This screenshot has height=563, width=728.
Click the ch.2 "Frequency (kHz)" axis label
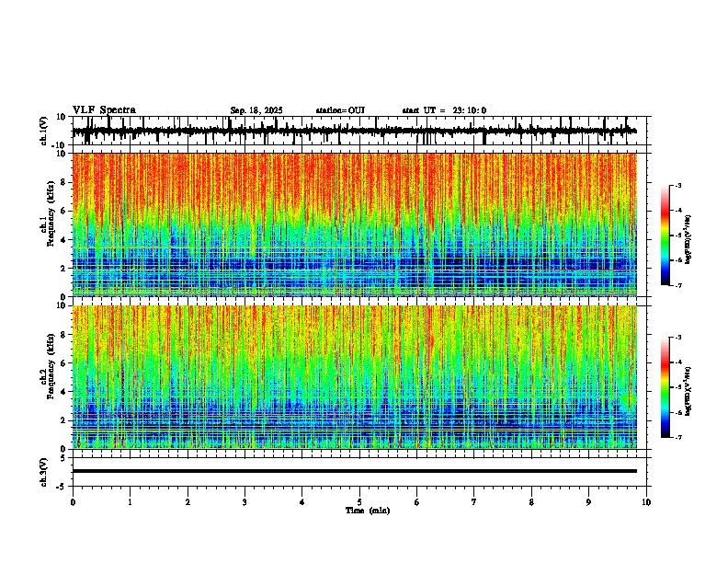pos(51,366)
